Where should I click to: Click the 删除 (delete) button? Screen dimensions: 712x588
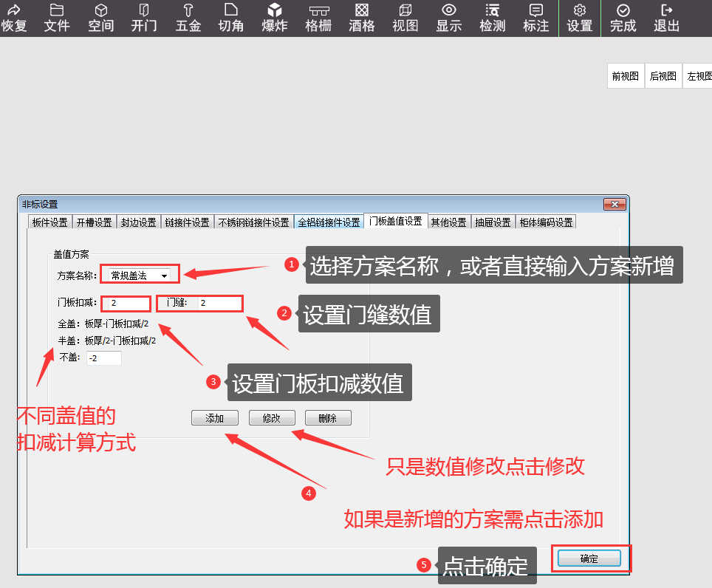point(327,418)
